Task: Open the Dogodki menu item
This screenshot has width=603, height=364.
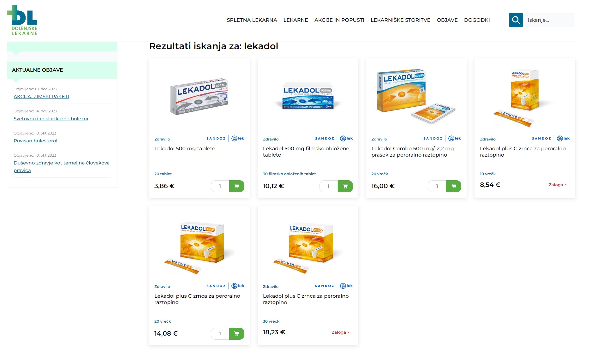Action: pos(477,20)
